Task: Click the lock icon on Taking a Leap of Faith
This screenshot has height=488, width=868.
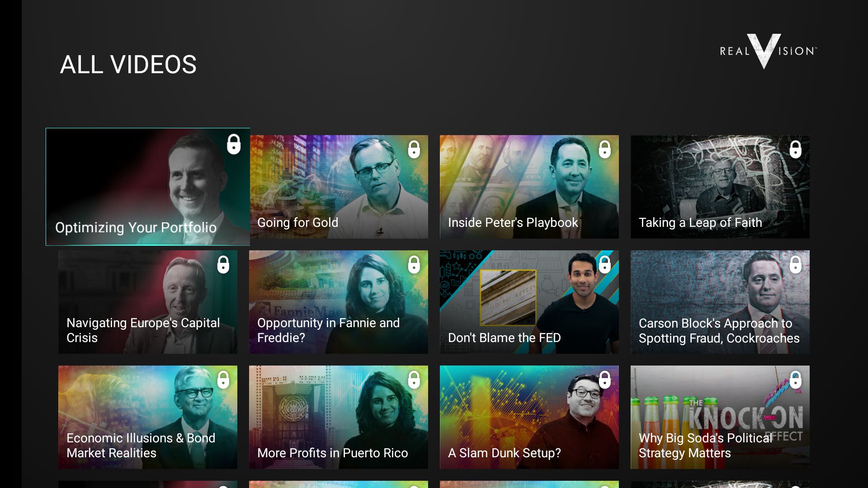Action: pyautogui.click(x=796, y=150)
